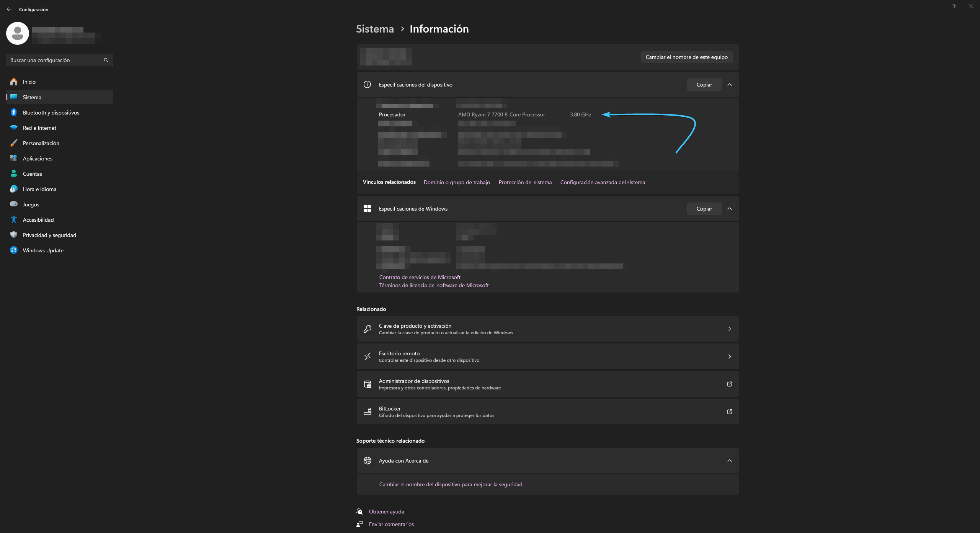The height and width of the screenshot is (533, 980).
Task: Click the Administrador de dispositivos icon
Action: (x=367, y=384)
